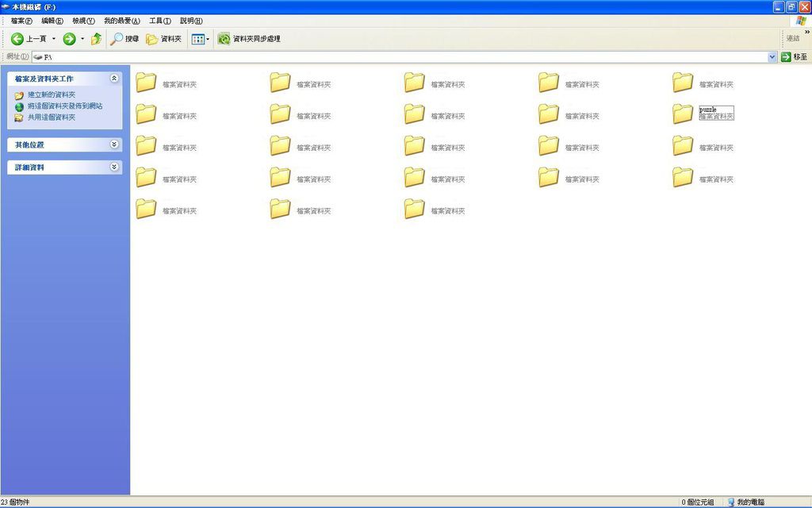Click the 詳細資料 panel heading text
Viewport: 812px width, 508px height.
29,167
